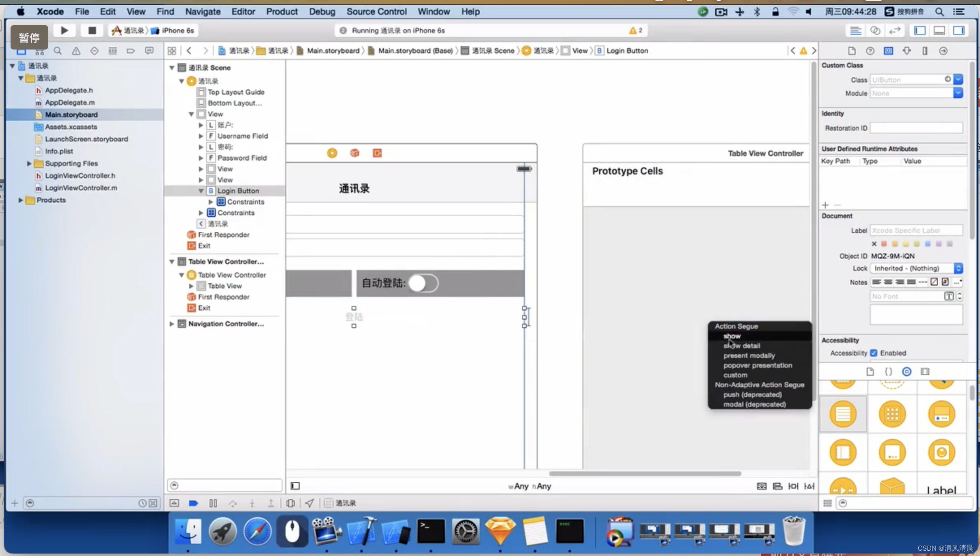Select the Login Button tree item
980x556 pixels.
click(237, 190)
